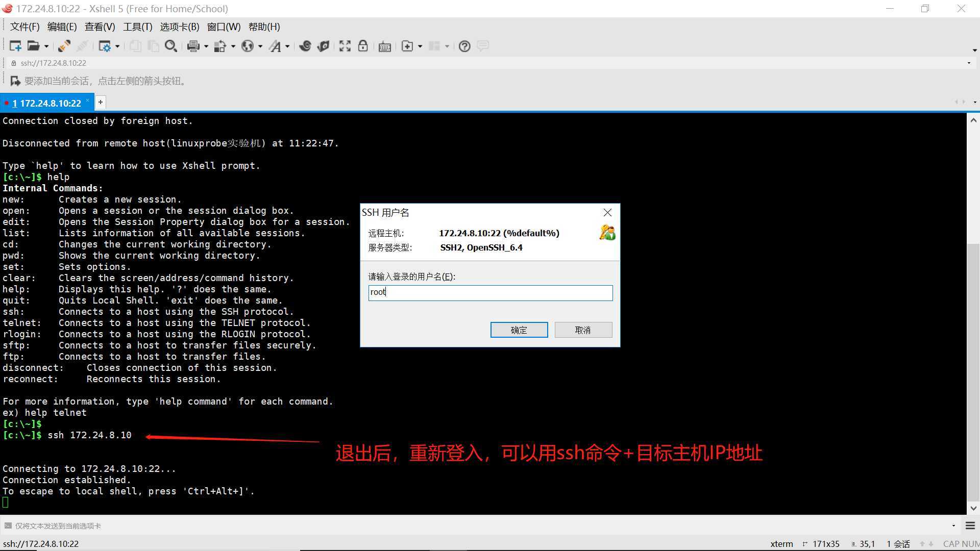
Task: Open 编辑(E) menu
Action: [x=62, y=27]
